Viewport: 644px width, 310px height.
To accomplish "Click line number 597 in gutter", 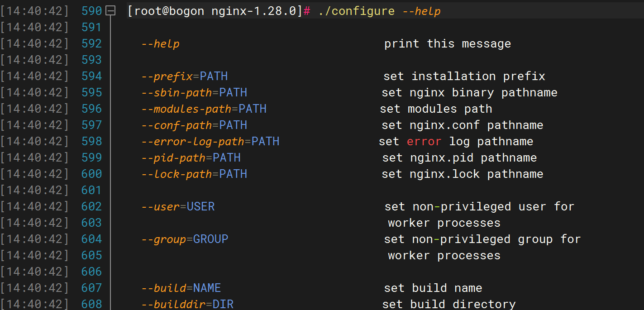I will pos(92,125).
